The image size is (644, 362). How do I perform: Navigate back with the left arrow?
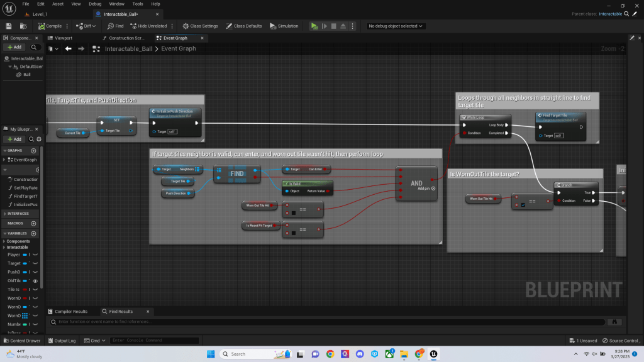[x=68, y=48]
